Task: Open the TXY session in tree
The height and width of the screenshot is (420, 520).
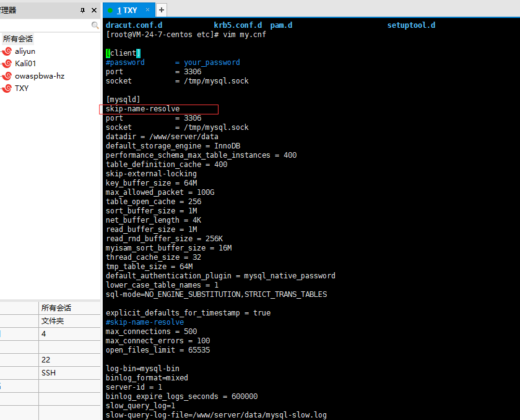Action: click(x=22, y=88)
